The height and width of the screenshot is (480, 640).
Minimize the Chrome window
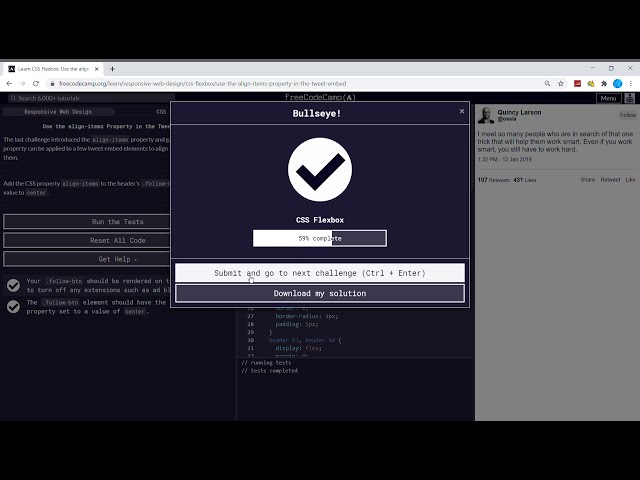coord(592,68)
